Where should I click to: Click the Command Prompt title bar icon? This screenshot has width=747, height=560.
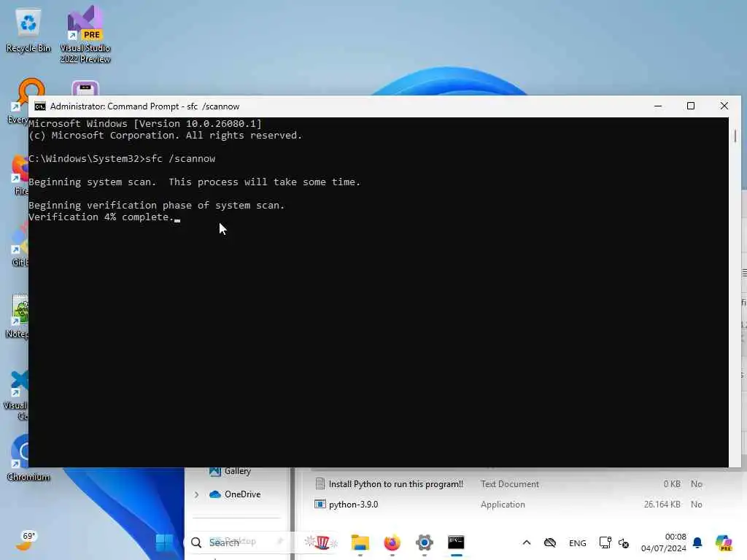click(40, 106)
